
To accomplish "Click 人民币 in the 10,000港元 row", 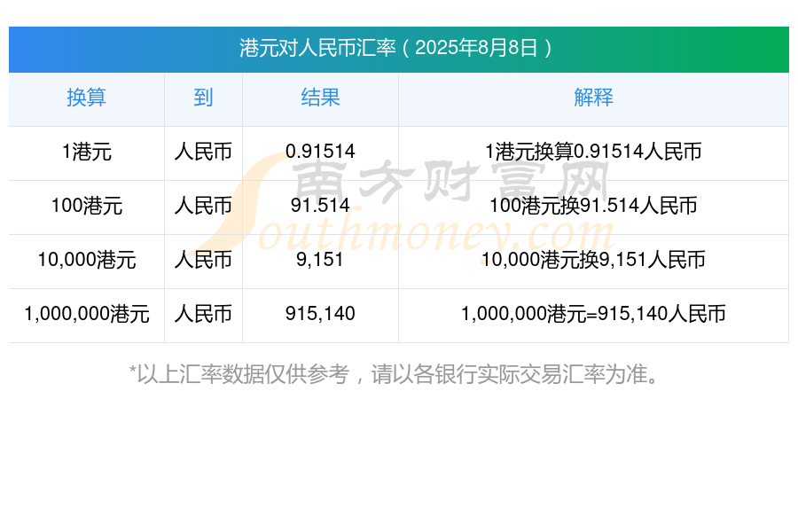I will 203,260.
